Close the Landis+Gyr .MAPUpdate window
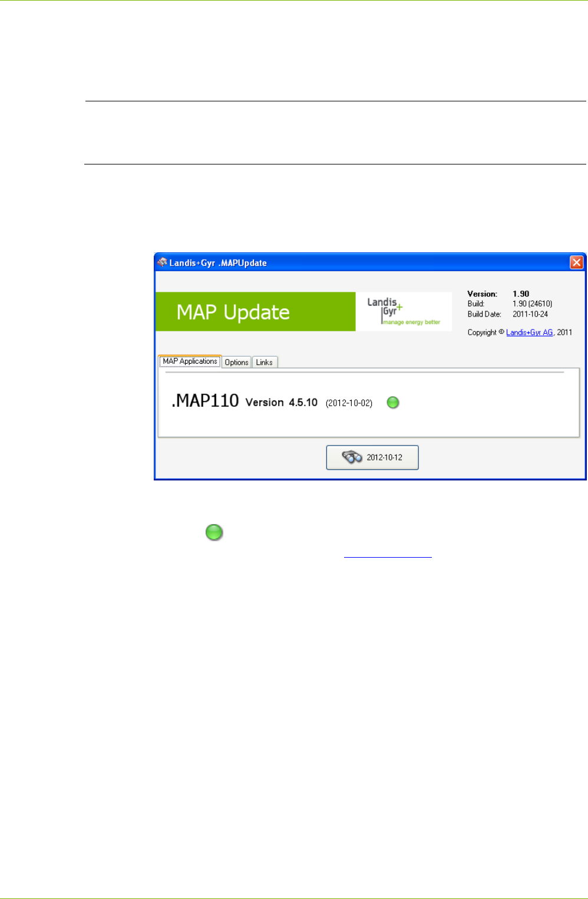 click(576, 263)
